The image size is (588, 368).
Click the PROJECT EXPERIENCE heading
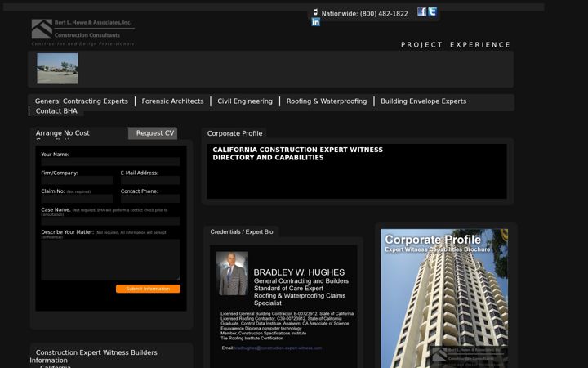(456, 45)
